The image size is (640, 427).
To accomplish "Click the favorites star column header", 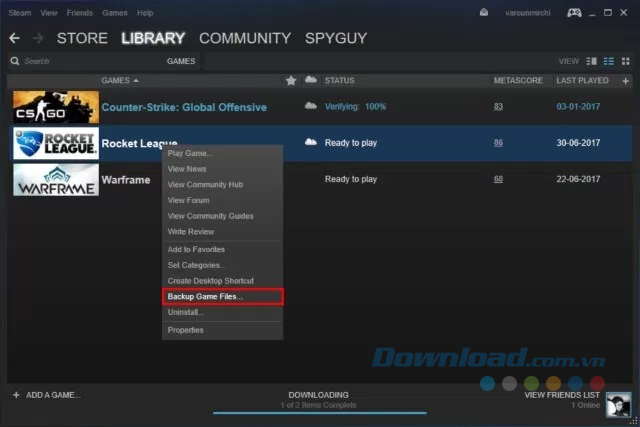I will click(291, 80).
